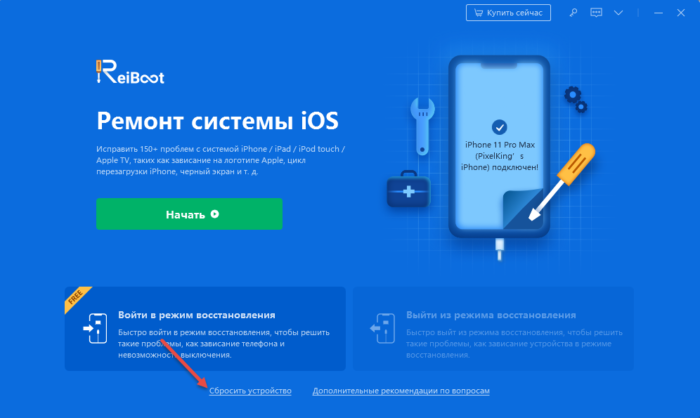700x418 pixels.
Task: Select Выйти из режима восстановления card
Action: [x=493, y=329]
